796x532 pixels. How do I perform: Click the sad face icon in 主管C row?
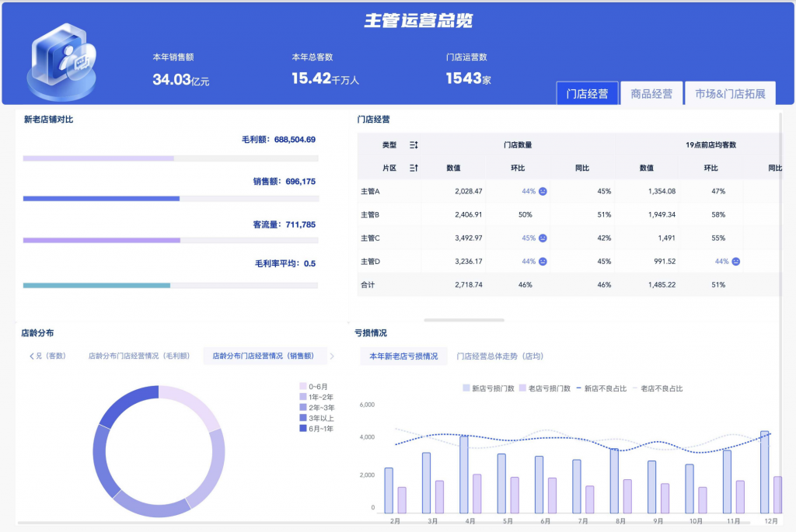pyautogui.click(x=543, y=238)
